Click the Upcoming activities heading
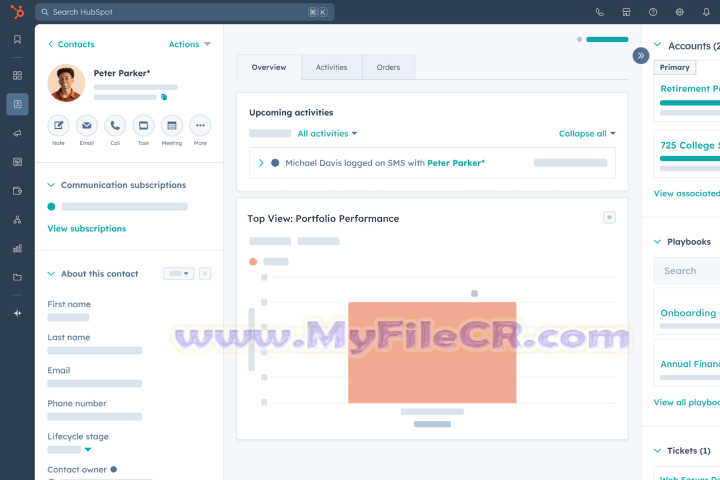The height and width of the screenshot is (480, 720). click(x=291, y=113)
